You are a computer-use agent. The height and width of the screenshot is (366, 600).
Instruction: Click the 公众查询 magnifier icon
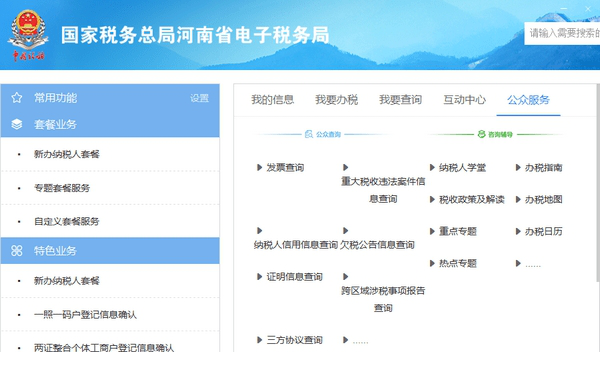308,134
